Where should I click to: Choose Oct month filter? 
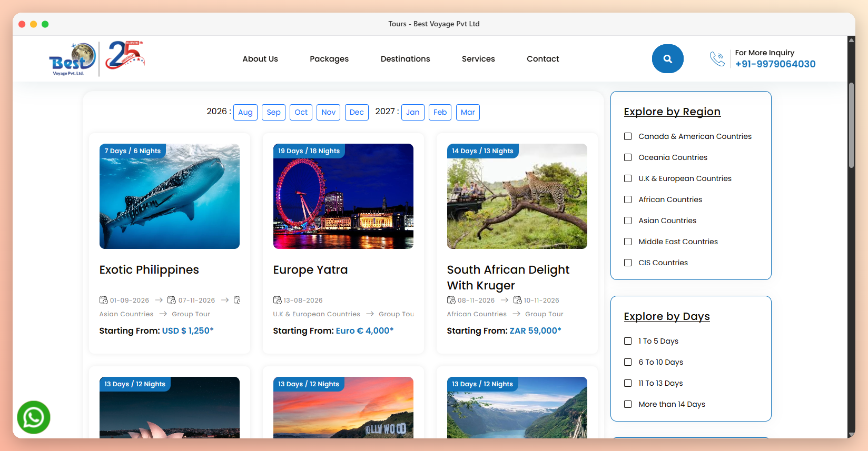[x=301, y=112]
